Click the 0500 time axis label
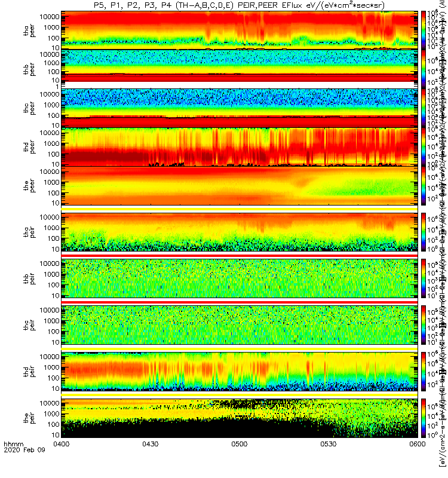This screenshot has height=478, width=448. tap(240, 444)
